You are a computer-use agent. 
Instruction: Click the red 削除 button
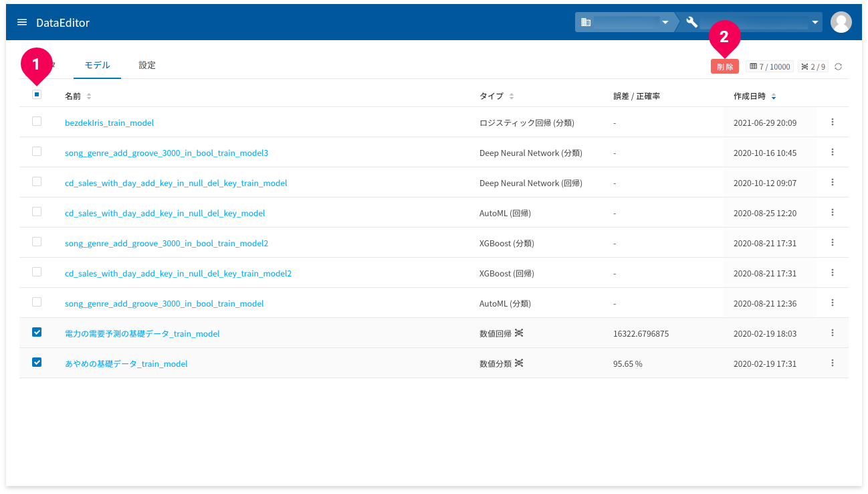point(725,66)
